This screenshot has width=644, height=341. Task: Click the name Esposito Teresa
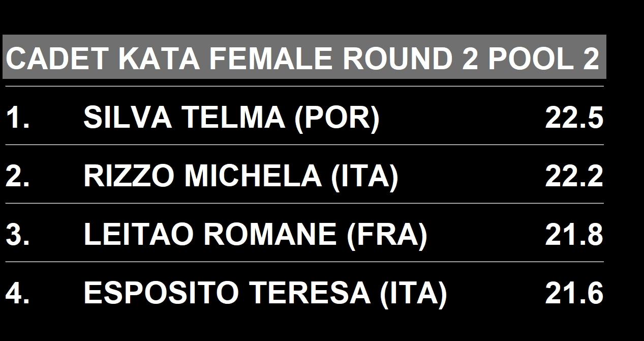point(227,294)
